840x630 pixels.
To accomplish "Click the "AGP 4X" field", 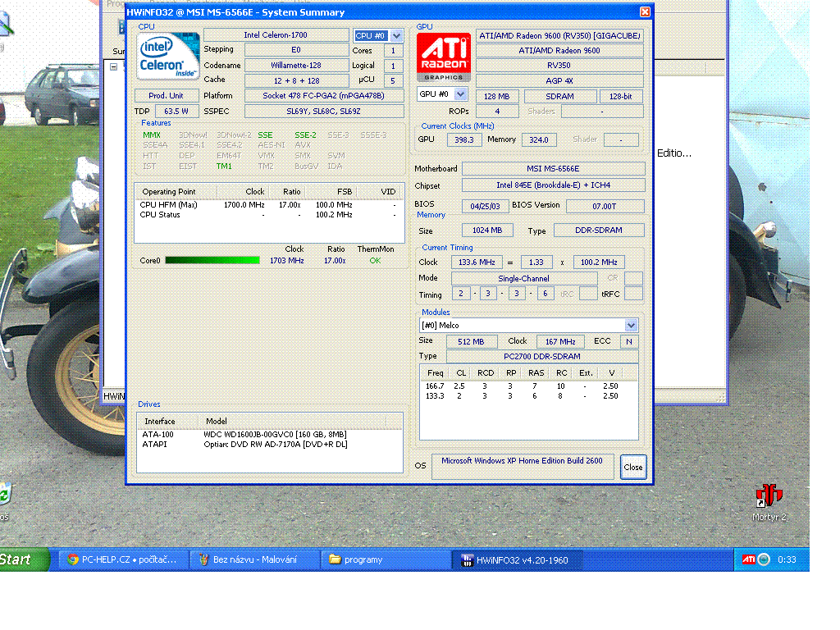I will click(559, 81).
